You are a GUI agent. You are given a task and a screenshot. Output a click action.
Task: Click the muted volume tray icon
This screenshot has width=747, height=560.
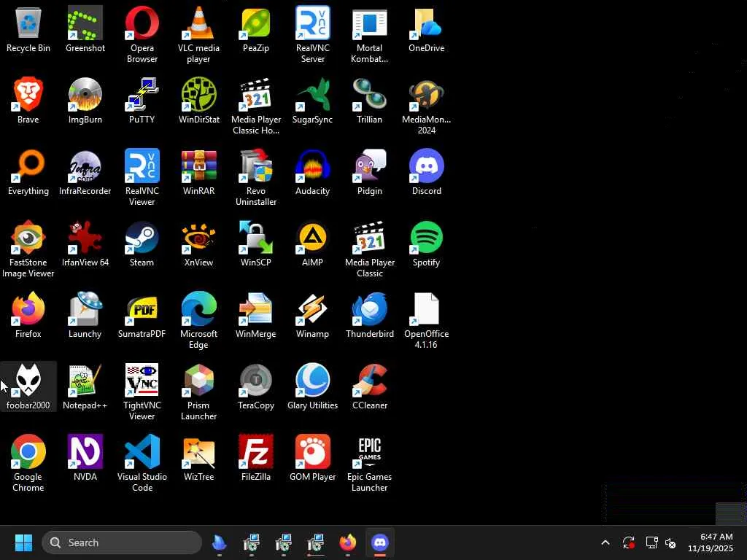[x=670, y=542]
